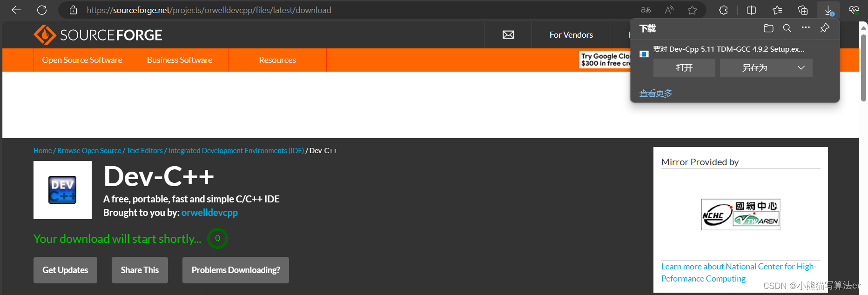Click the NCHC mirror logo image

tap(740, 215)
